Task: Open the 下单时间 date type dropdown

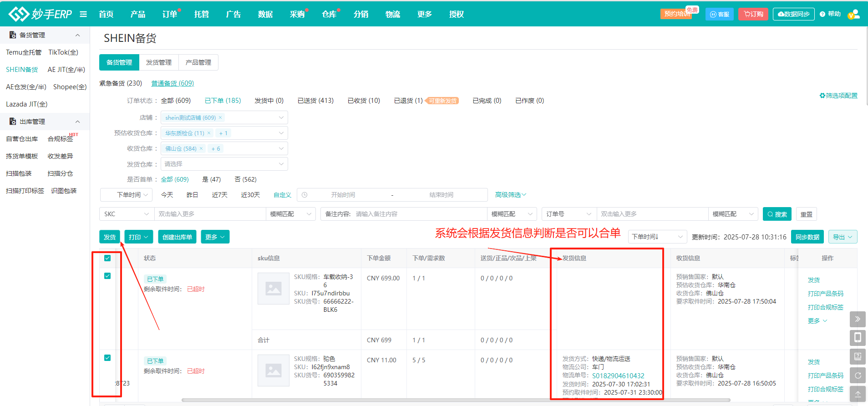Action: [126, 195]
